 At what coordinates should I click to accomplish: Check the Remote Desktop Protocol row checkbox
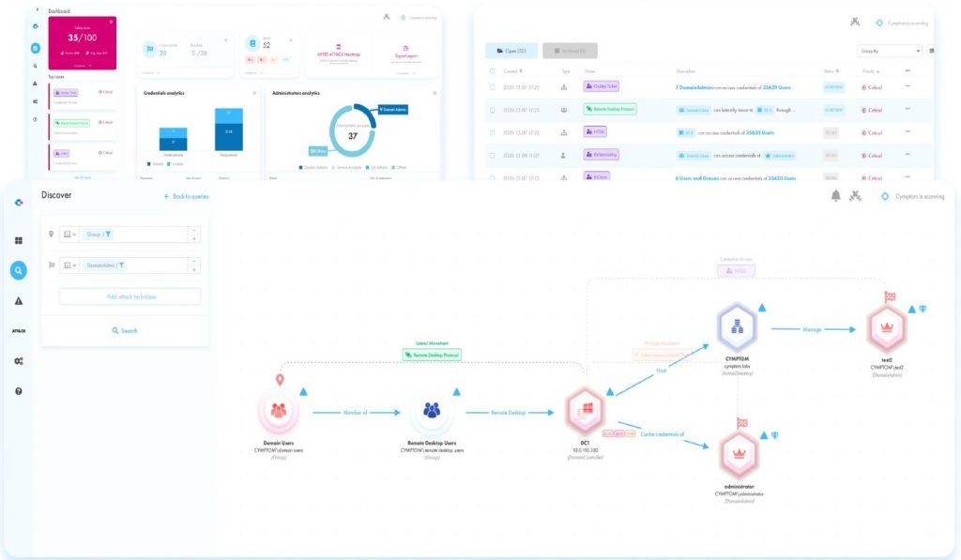[x=492, y=110]
